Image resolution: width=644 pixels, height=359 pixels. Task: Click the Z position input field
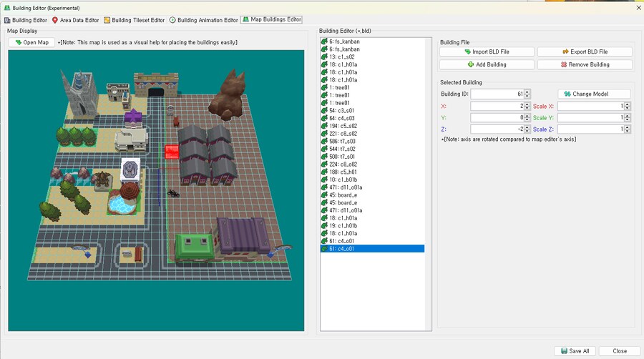tap(497, 129)
